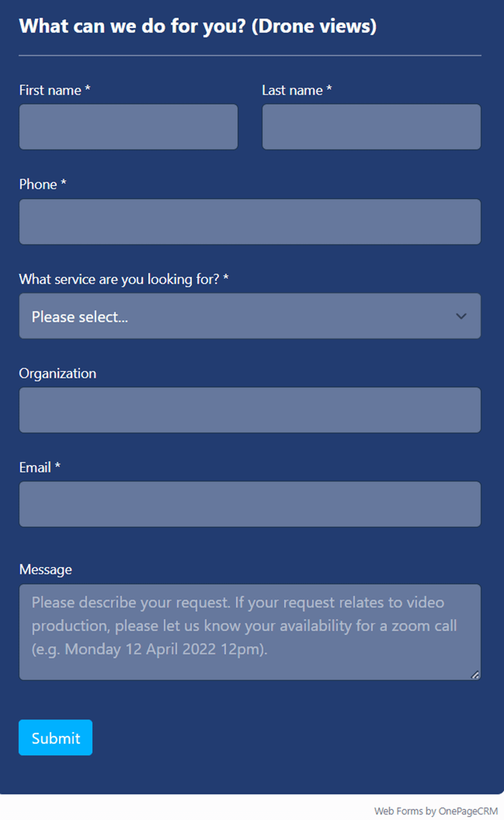The width and height of the screenshot is (504, 820).
Task: Click the 'Phone *' label text
Action: tap(43, 184)
